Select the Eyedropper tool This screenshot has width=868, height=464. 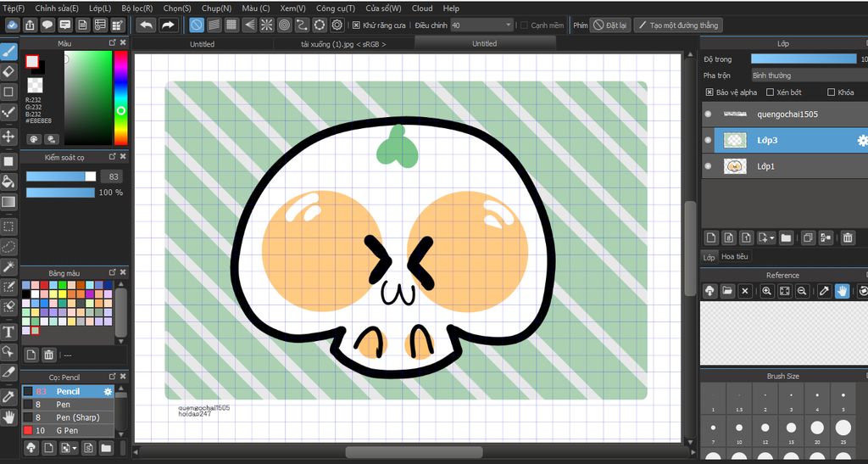coord(8,396)
